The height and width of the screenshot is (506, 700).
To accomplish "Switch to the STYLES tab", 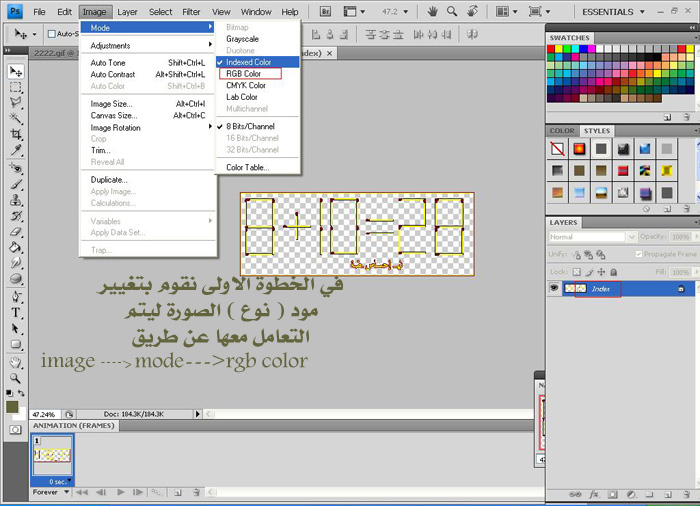I will point(596,131).
